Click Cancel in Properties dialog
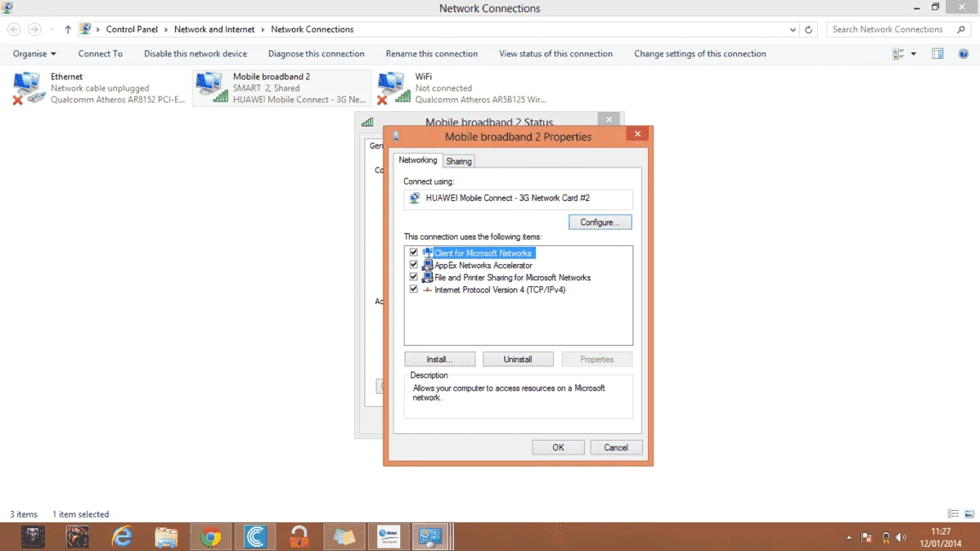Screen dimensions: 980x551 point(616,447)
